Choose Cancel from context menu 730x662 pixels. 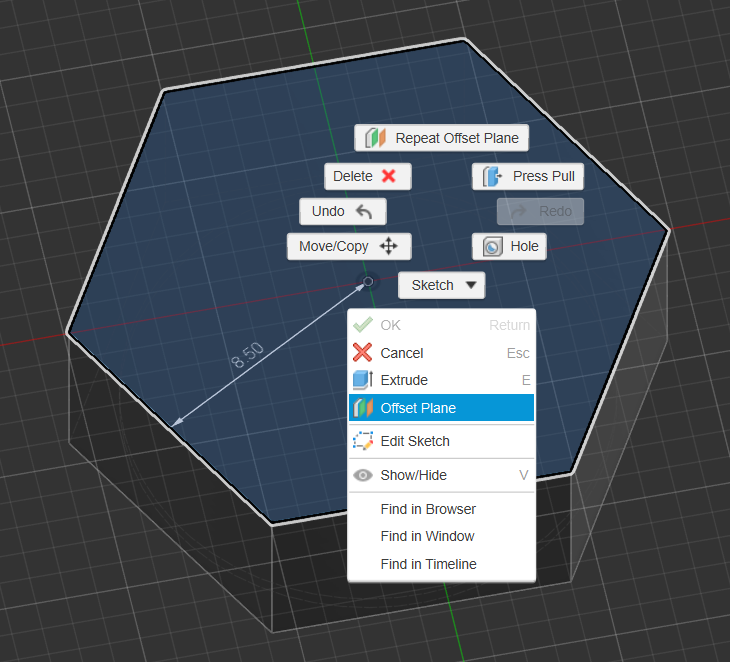(x=441, y=353)
